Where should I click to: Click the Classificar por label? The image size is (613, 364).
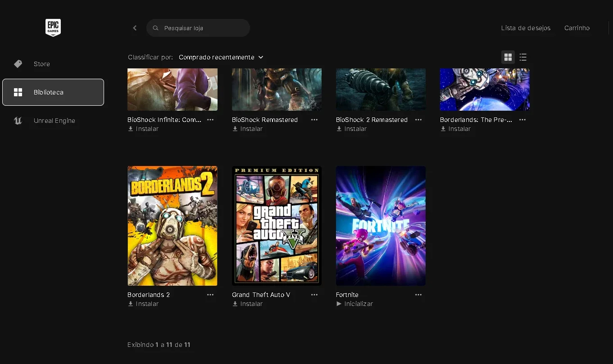click(x=150, y=57)
